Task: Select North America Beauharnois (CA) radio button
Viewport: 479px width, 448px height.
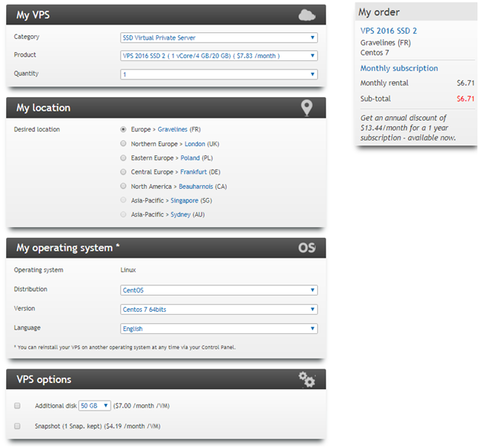Action: tap(123, 186)
